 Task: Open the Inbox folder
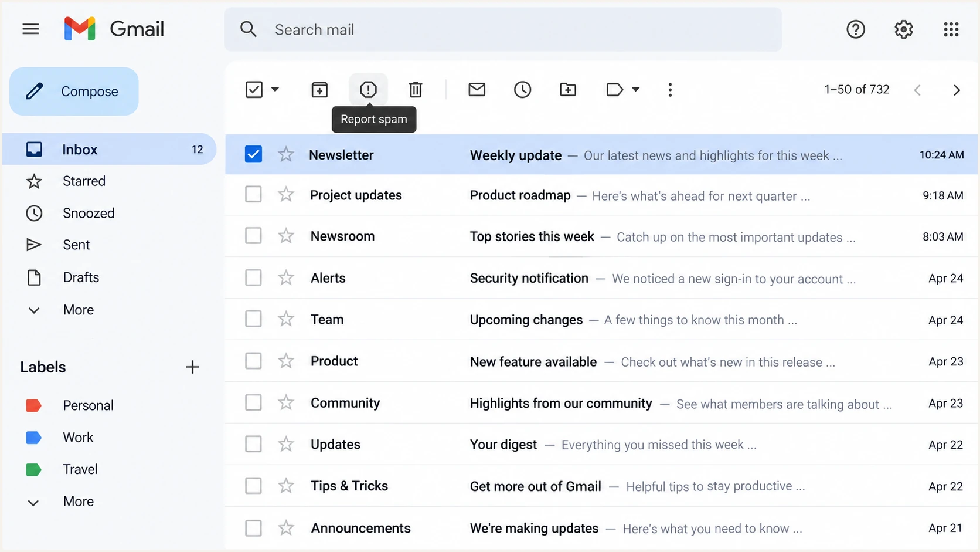pyautogui.click(x=109, y=149)
